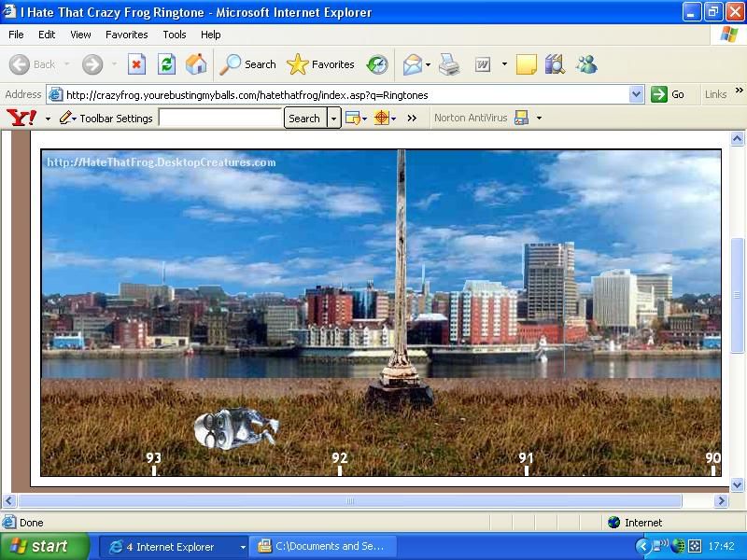The image size is (747, 560).
Task: Launch the Messenger icon in toolbar
Action: pos(586,64)
